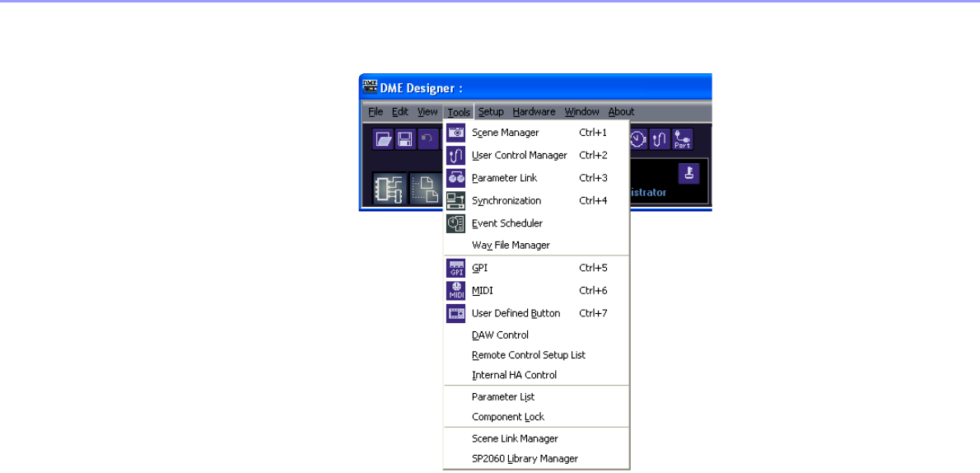Open the Hardware menu
Viewport: 980px width, 473px height.
tap(534, 112)
